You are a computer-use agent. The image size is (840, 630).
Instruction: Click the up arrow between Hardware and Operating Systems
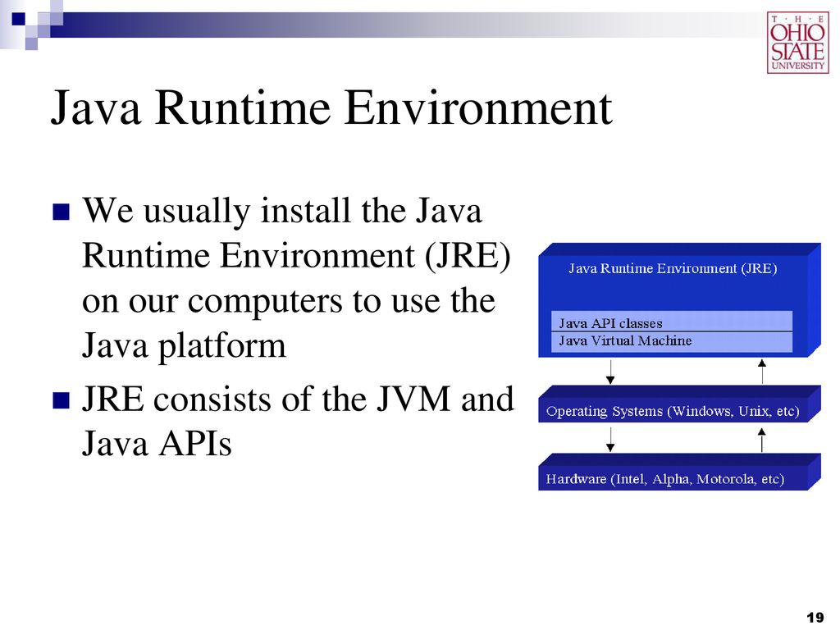point(762,440)
